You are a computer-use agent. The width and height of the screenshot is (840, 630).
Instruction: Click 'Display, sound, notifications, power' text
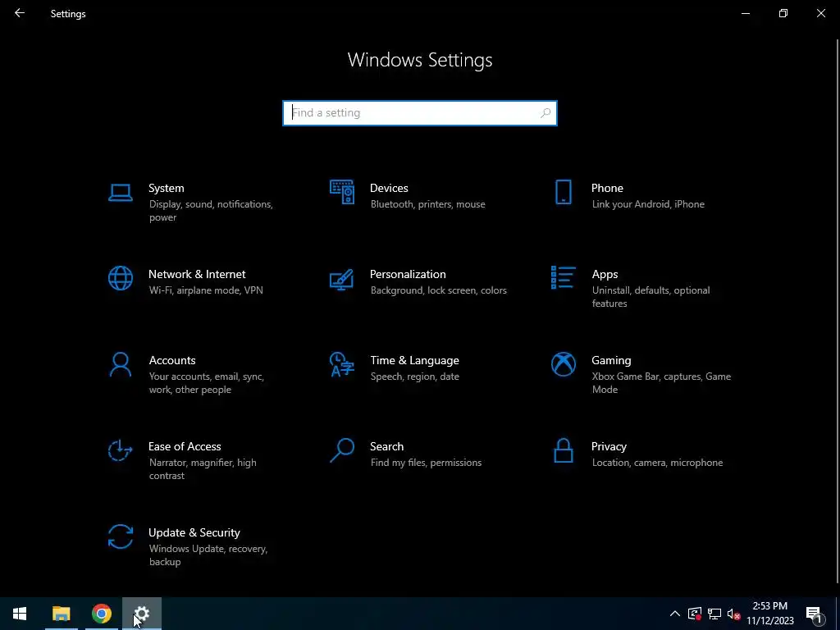pyautogui.click(x=211, y=211)
